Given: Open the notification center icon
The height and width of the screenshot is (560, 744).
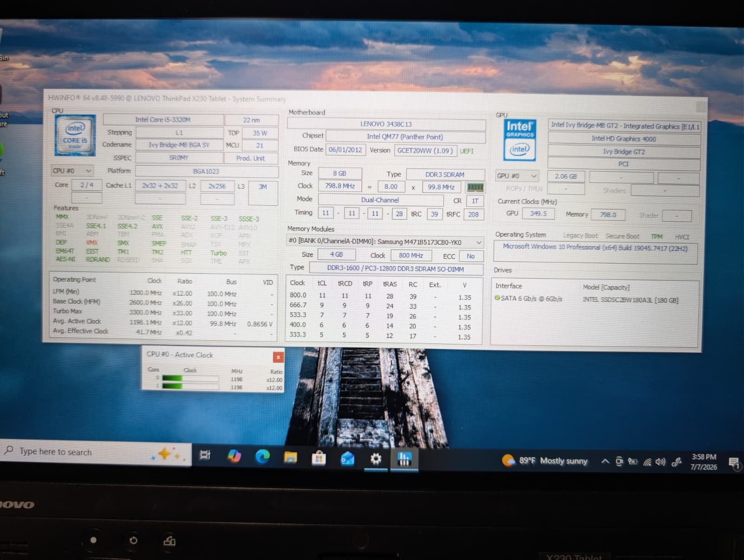Looking at the screenshot, I should point(734,463).
